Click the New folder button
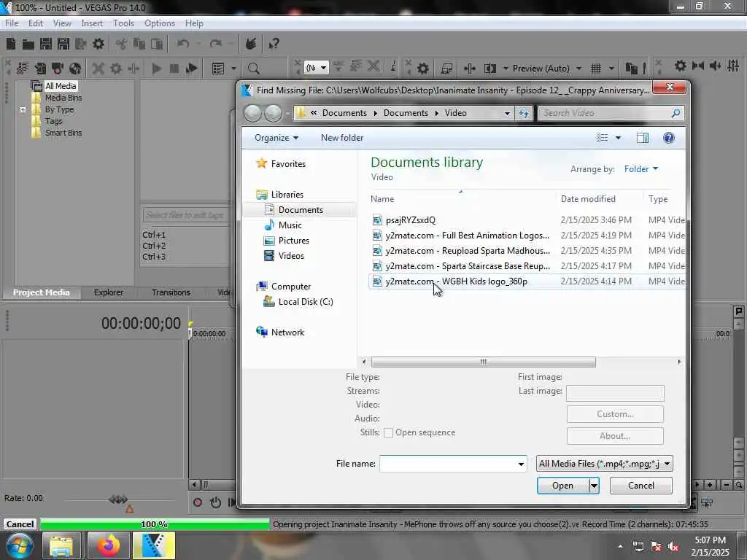The image size is (747, 560). click(342, 138)
